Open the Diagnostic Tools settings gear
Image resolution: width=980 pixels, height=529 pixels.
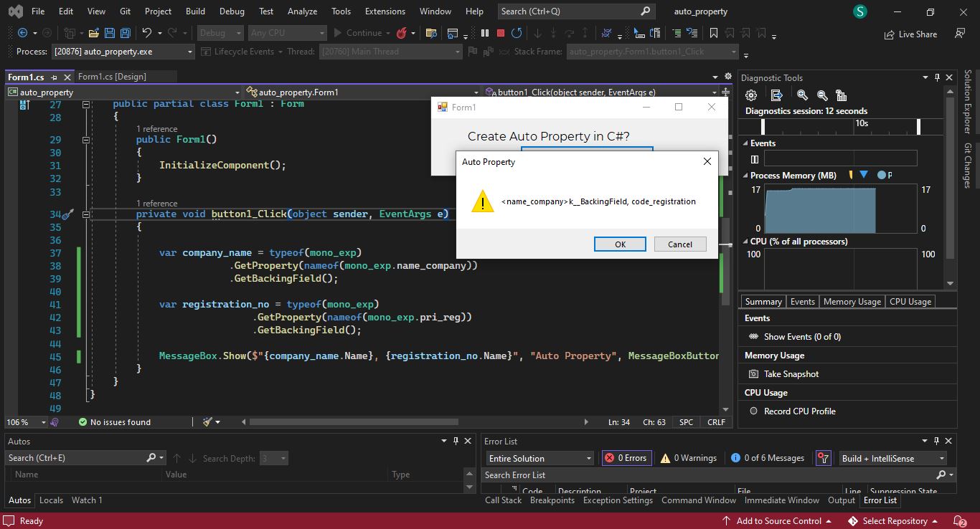pos(750,94)
